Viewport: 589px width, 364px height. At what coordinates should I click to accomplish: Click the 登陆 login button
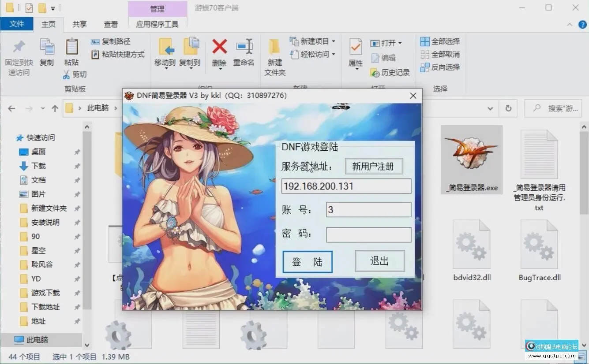click(x=307, y=261)
